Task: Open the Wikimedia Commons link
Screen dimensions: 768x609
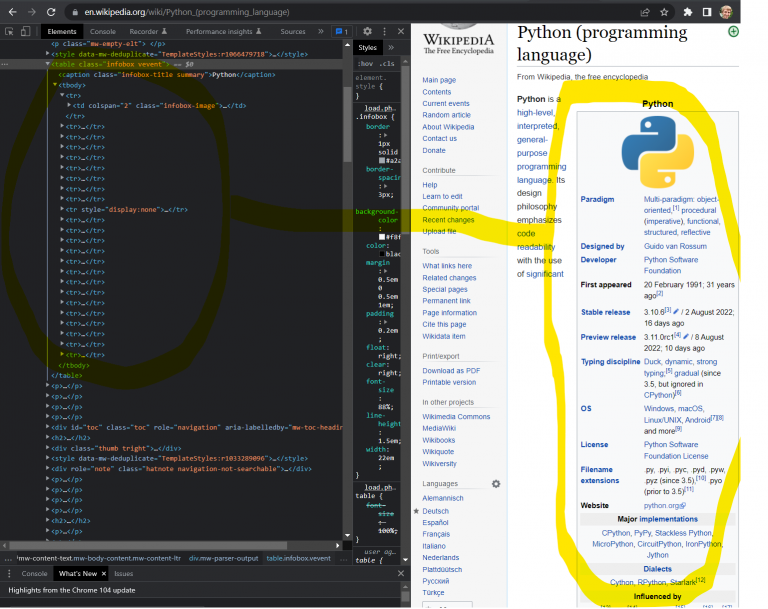Action: click(456, 416)
